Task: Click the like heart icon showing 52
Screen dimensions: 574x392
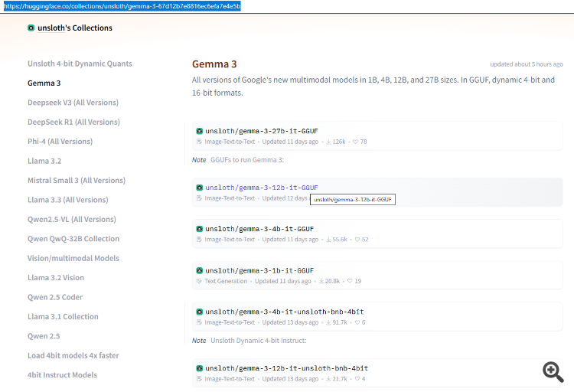Action: 357,240
